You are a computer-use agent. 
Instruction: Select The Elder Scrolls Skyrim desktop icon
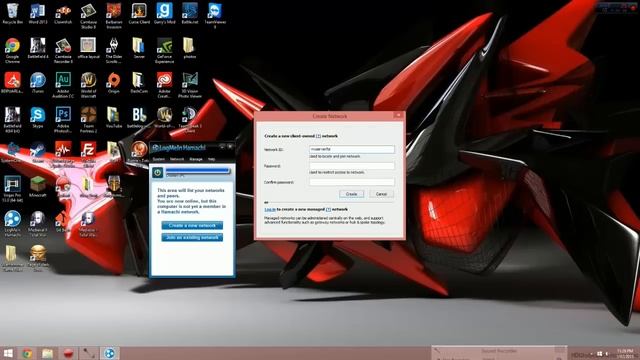tap(113, 50)
